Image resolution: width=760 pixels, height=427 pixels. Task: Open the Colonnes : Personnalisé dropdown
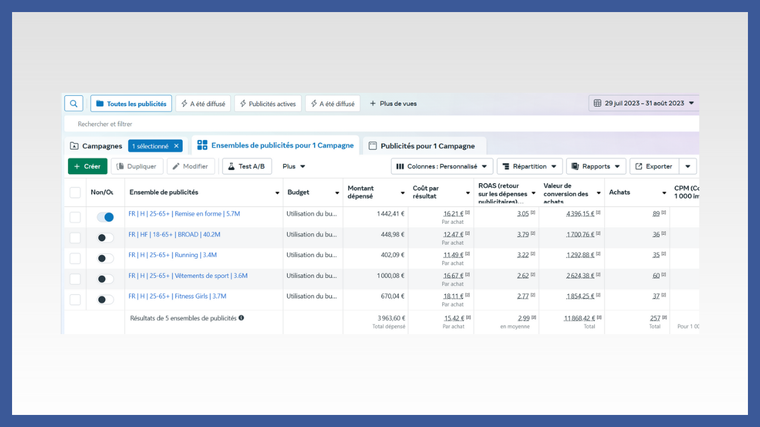[442, 166]
